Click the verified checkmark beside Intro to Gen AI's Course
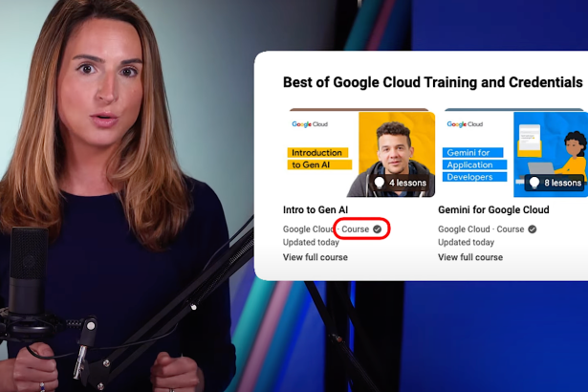Screen dimensions: 588x392 378,229
